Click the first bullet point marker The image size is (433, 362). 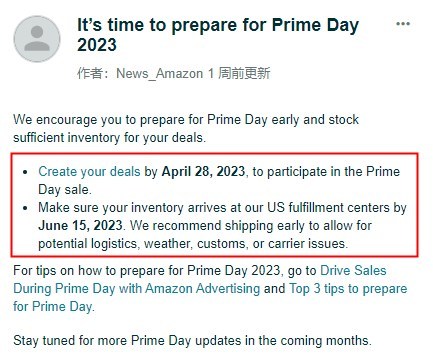tap(25, 172)
